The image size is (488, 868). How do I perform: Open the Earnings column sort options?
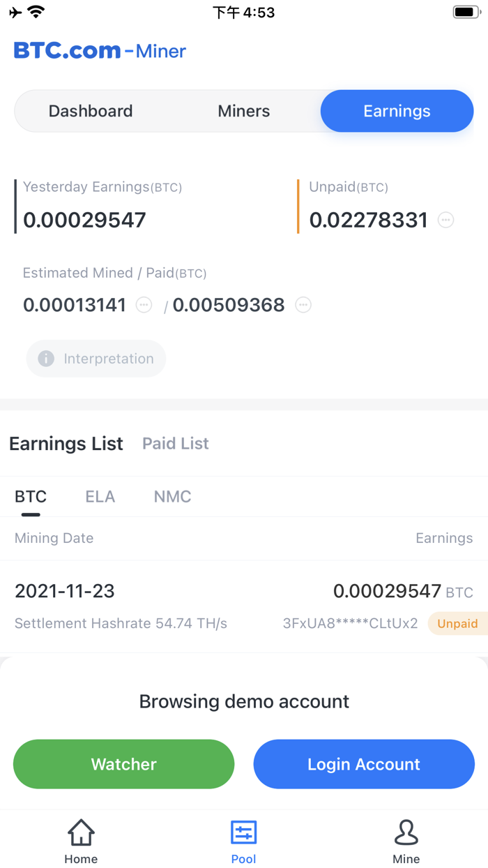(x=444, y=538)
